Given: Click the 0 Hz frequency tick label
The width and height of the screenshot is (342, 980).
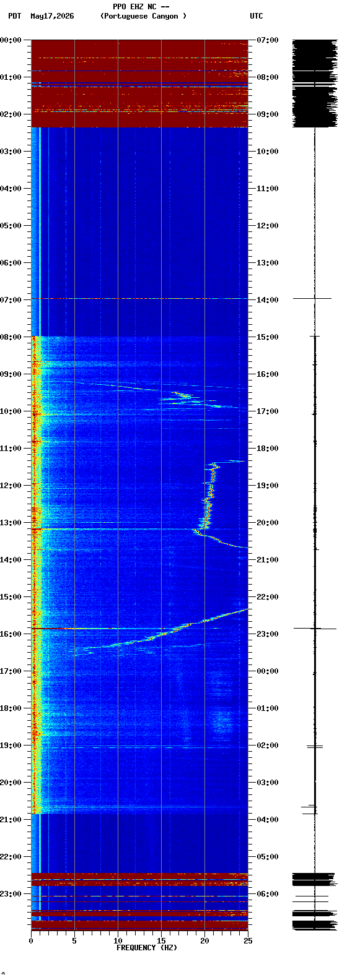Looking at the screenshot, I should (31, 941).
